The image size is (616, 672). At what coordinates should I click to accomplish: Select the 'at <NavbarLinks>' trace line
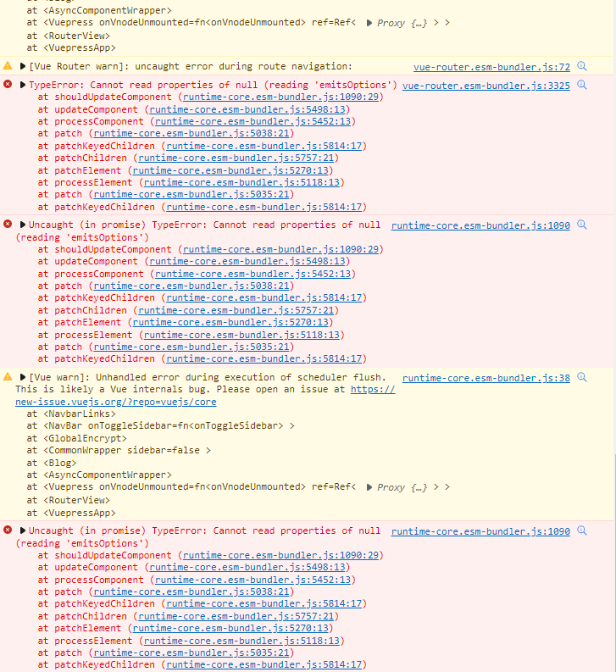click(71, 414)
